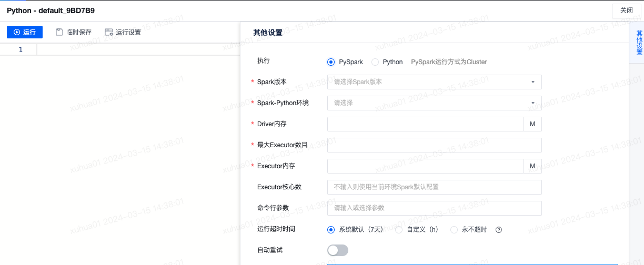The image size is (644, 265).
Task: Click the 关闭 button
Action: [627, 11]
